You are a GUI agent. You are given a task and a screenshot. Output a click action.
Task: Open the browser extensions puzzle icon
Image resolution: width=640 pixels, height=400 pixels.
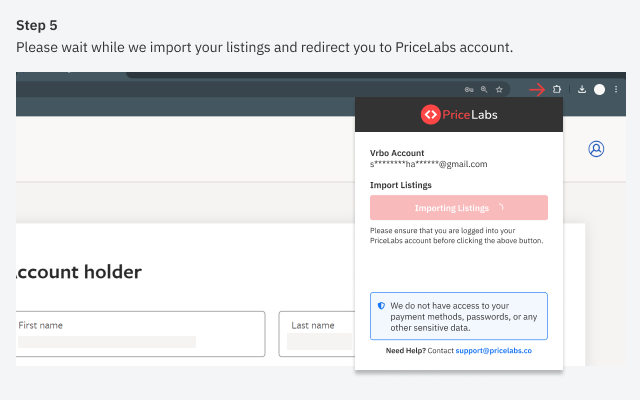point(557,89)
